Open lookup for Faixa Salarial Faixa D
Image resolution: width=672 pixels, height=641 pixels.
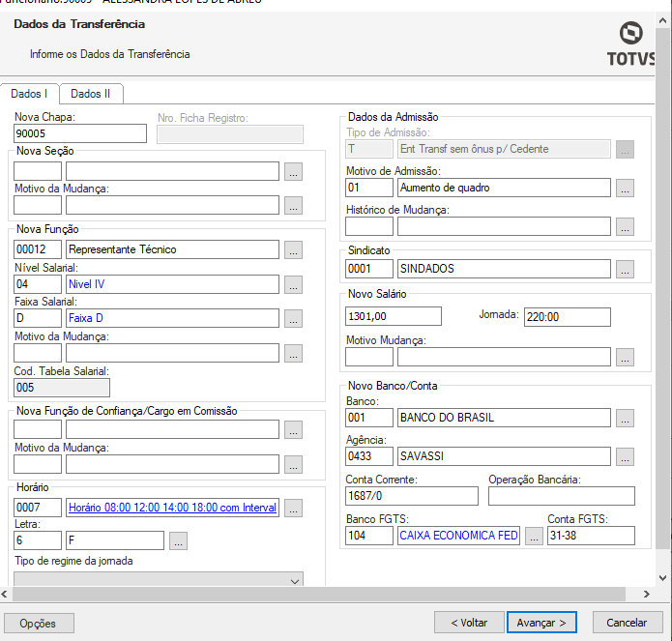(293, 318)
